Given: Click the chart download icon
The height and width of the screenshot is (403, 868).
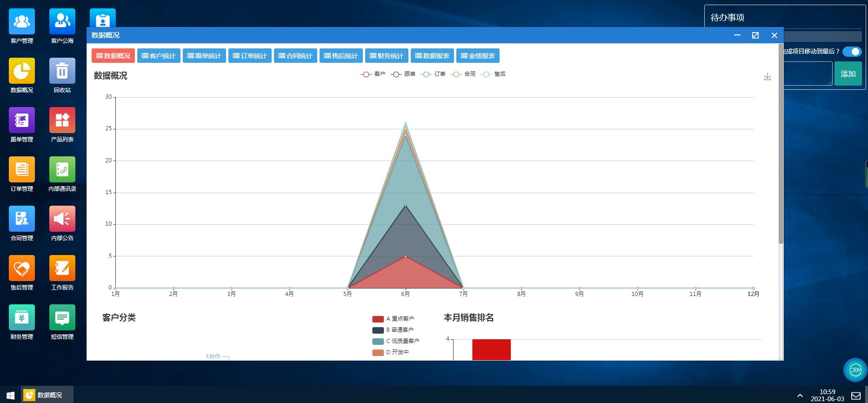Looking at the screenshot, I should [x=767, y=77].
